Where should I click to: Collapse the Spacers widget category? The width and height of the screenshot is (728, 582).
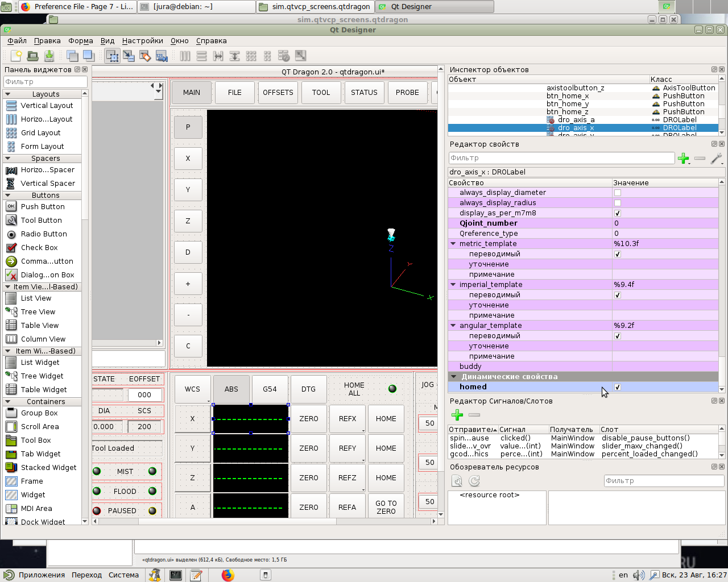click(x=8, y=159)
